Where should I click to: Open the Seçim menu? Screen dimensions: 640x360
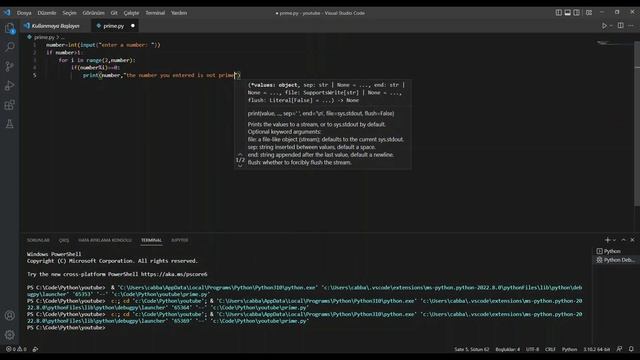click(69, 13)
